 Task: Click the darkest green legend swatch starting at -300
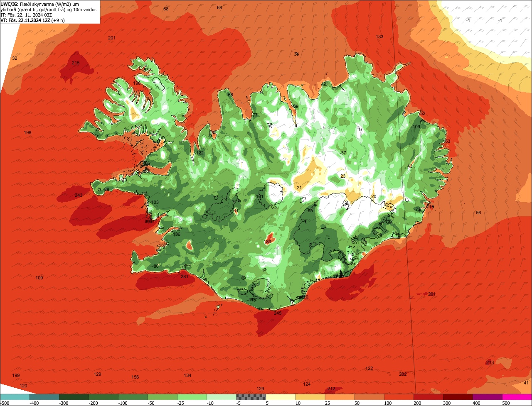pos(74,397)
